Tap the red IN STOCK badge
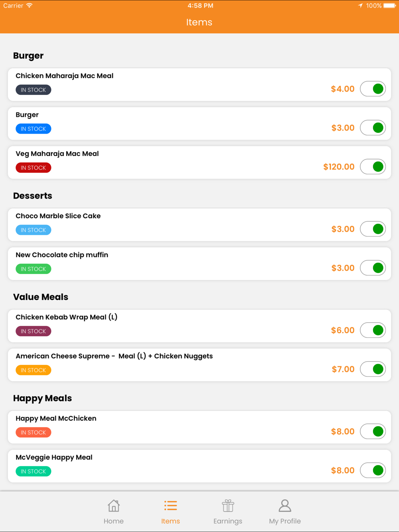Screen dimensions: 399x532 click(34, 167)
